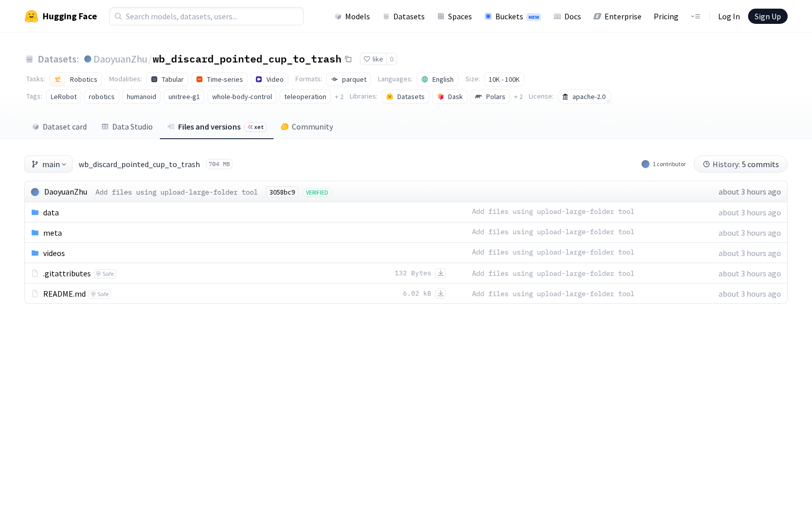The height and width of the screenshot is (508, 812).
Task: Click the VERIFIED badge on the commit
Action: coord(317,193)
